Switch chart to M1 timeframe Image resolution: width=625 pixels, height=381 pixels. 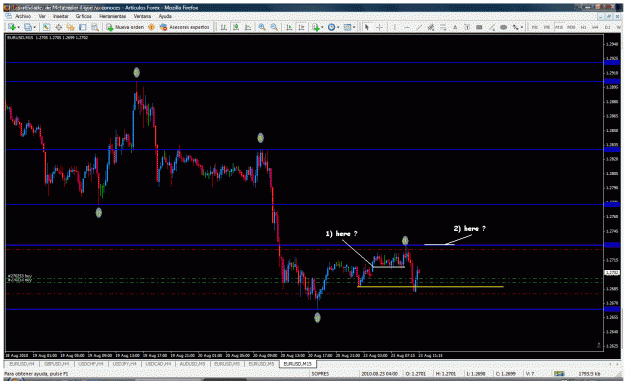point(535,27)
